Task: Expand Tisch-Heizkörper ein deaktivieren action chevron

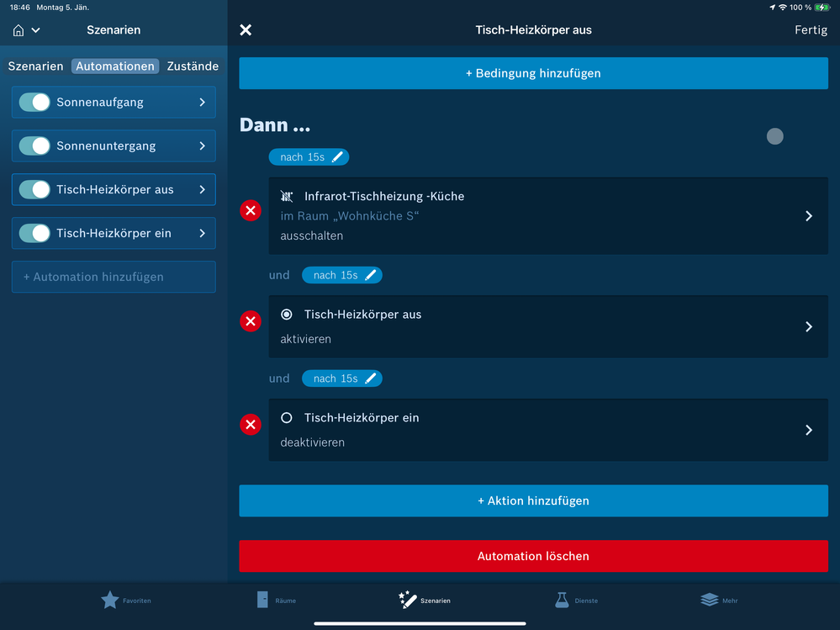Action: tap(809, 430)
